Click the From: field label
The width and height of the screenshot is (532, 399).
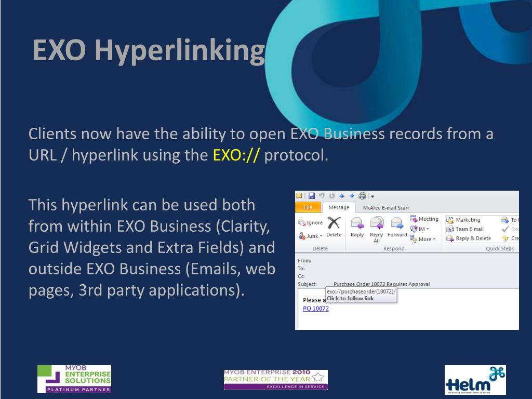tap(304, 261)
